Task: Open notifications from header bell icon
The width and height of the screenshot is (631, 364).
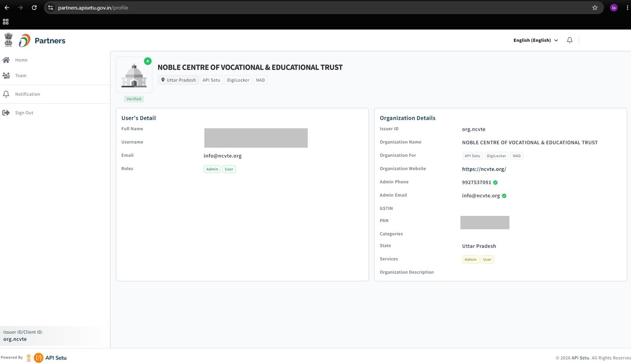Action: click(569, 40)
